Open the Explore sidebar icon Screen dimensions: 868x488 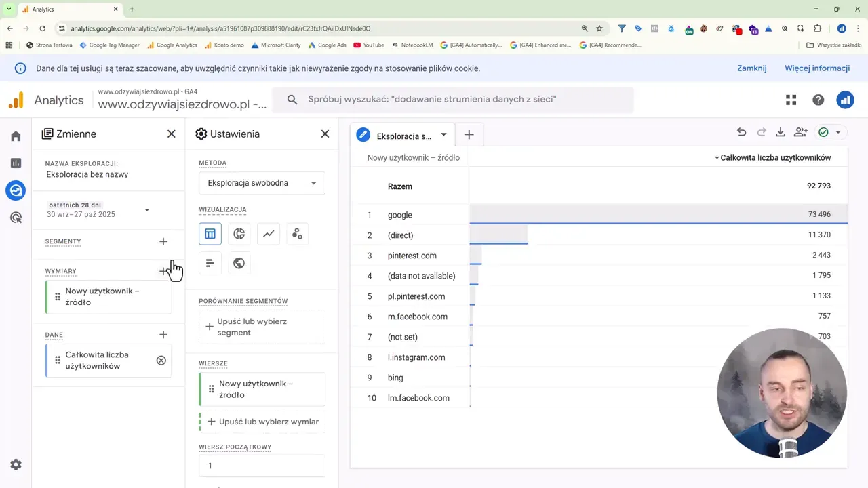[16, 190]
